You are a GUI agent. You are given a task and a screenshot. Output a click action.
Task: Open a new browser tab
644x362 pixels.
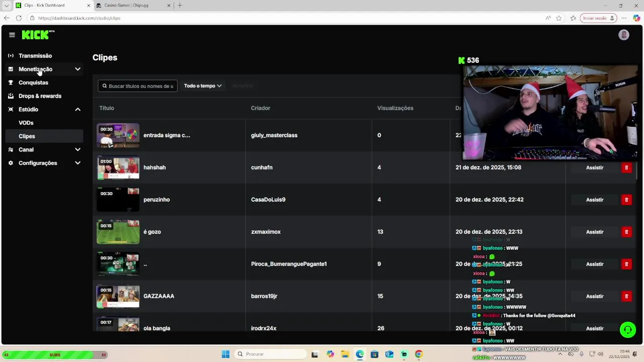180,6
